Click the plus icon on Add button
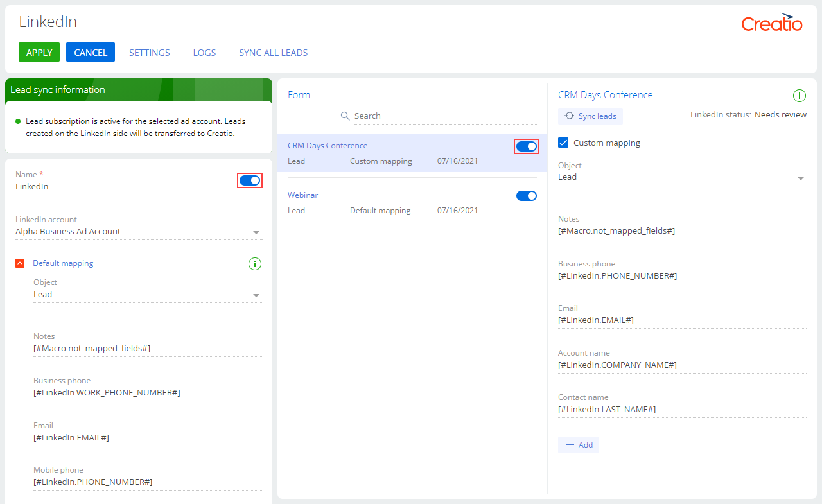The height and width of the screenshot is (504, 822). click(x=569, y=445)
